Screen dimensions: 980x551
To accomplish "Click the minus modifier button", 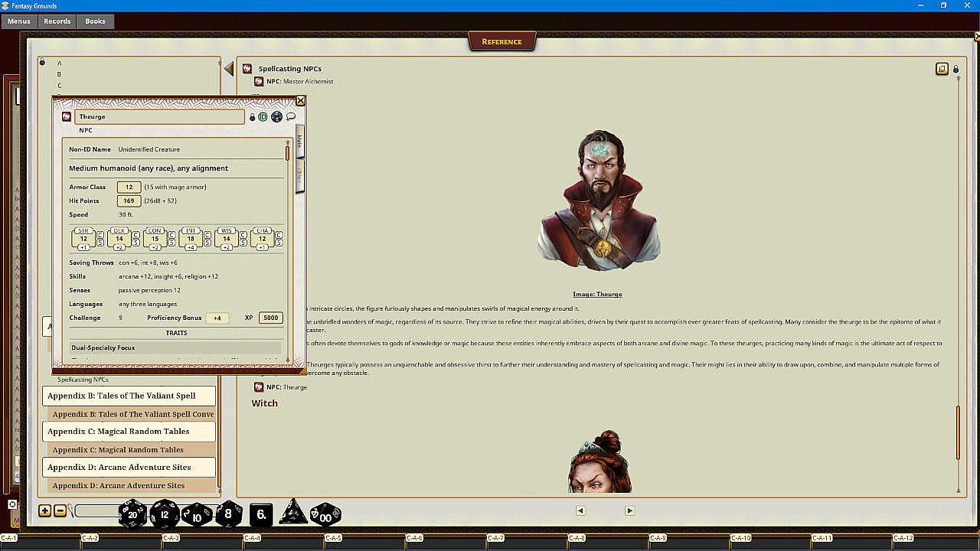I will click(60, 510).
